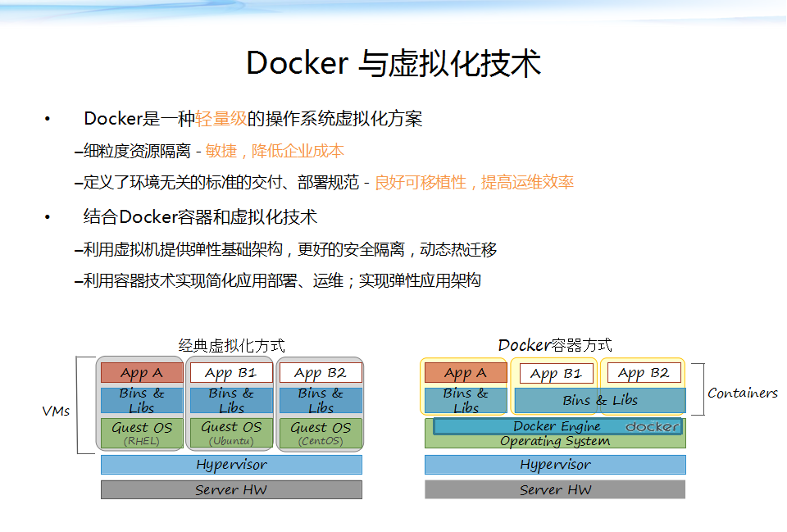
Task: Select App A box in Docker container diagram
Action: tap(466, 373)
